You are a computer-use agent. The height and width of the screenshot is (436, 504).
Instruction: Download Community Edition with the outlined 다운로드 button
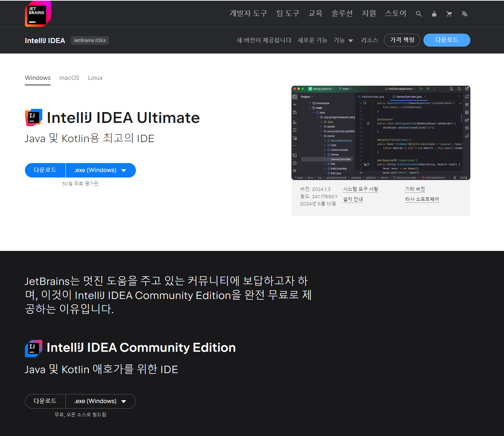point(45,401)
